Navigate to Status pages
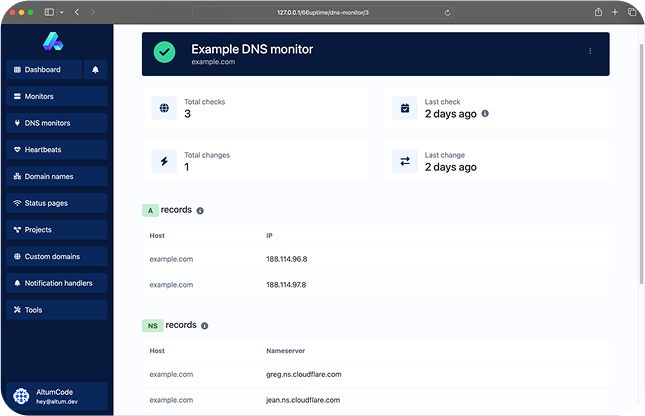The image size is (645, 416). click(x=56, y=203)
